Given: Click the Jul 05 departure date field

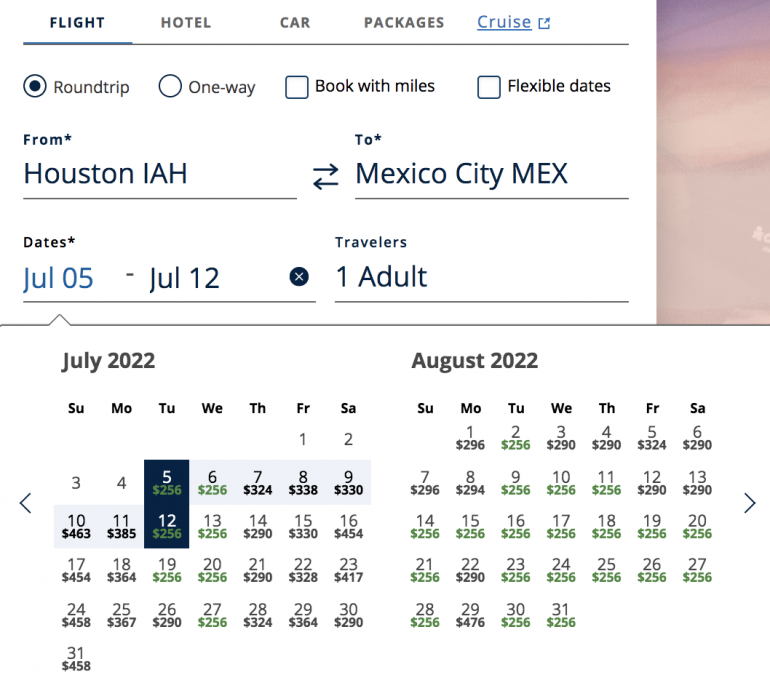Looking at the screenshot, I should coord(59,278).
